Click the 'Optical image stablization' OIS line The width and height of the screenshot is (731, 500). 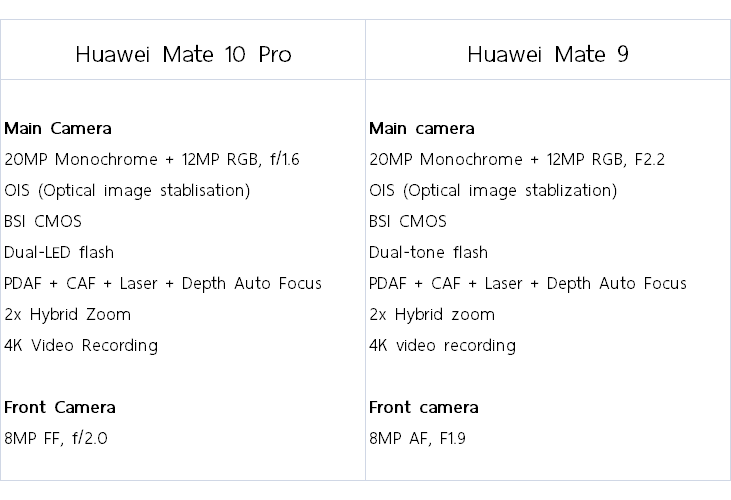493,190
